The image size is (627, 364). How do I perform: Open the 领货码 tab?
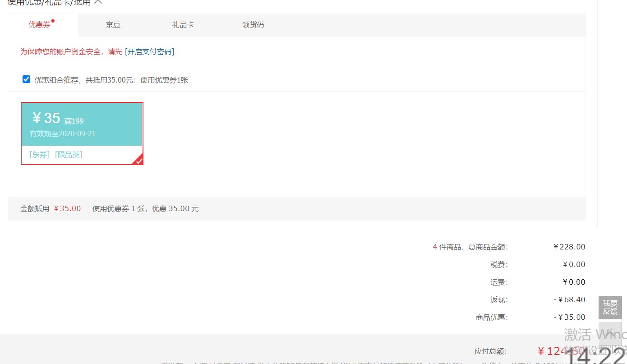(x=253, y=25)
